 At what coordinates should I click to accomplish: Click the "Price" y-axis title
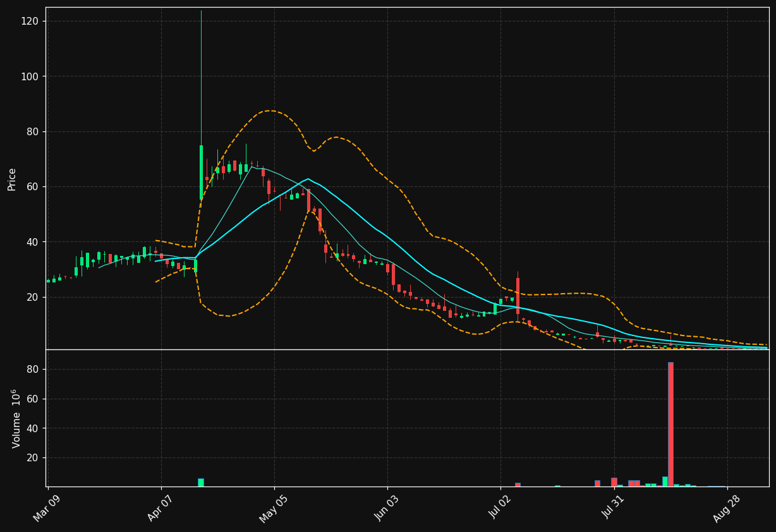(x=12, y=179)
